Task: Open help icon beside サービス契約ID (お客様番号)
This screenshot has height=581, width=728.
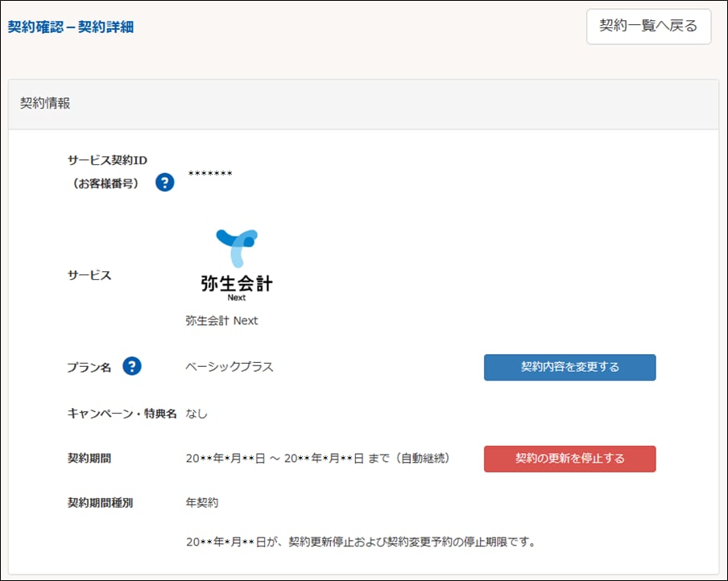Action: click(x=165, y=183)
